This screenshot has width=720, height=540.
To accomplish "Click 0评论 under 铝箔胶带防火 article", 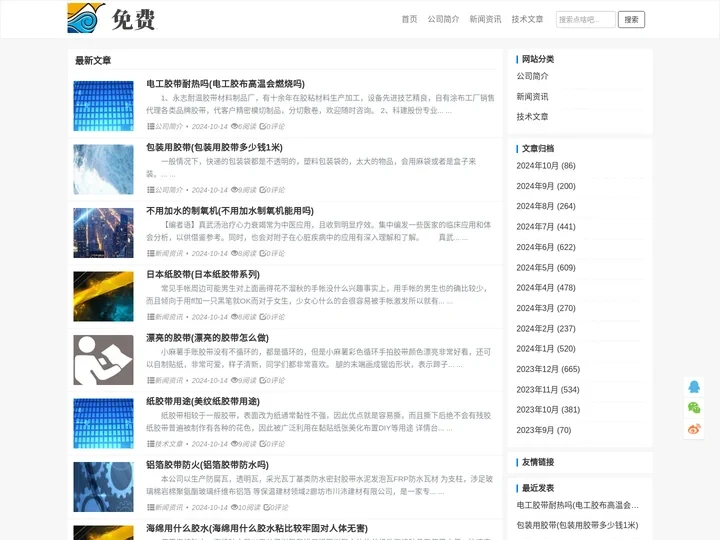I will [x=276, y=507].
